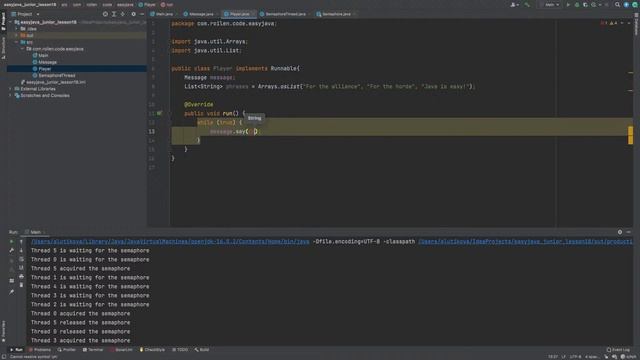This screenshot has height=360, width=640.
Task: Toggle the Project side tool window stripe
Action: (x=3, y=21)
